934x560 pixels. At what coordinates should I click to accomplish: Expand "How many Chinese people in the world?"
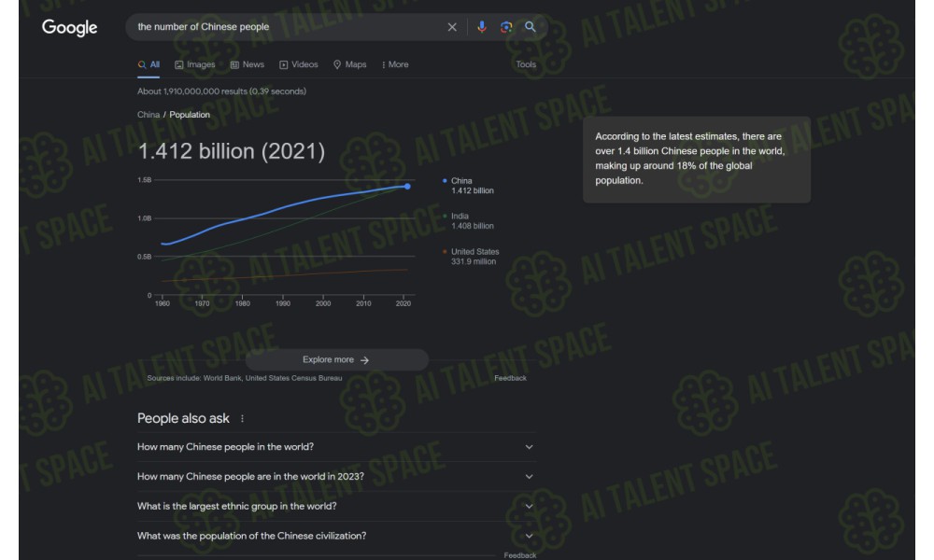coord(336,447)
